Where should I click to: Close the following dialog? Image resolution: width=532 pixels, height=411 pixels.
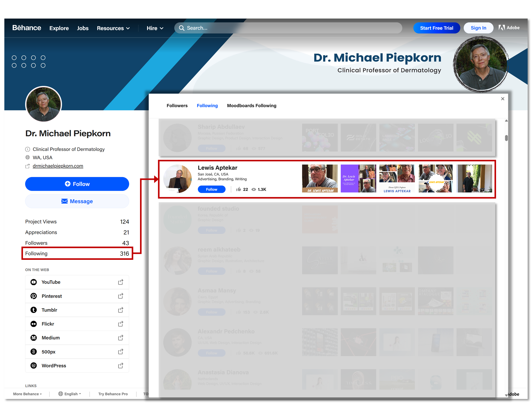503,99
